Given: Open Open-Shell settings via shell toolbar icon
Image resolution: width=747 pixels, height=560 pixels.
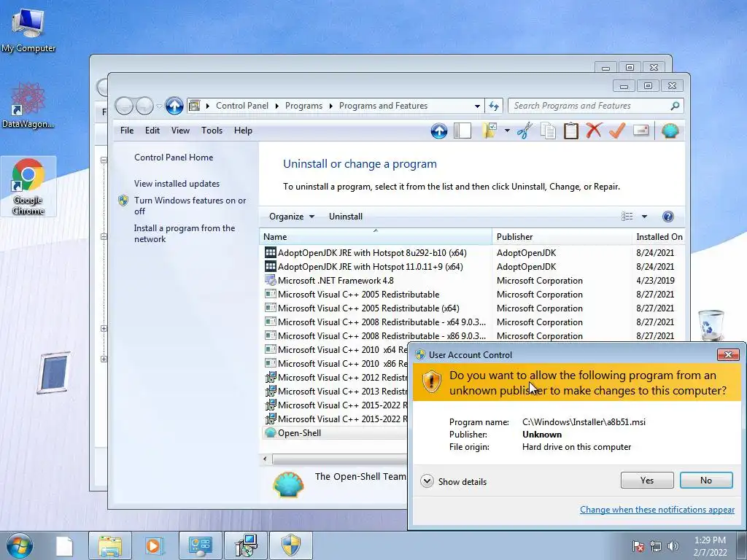Looking at the screenshot, I should click(670, 131).
